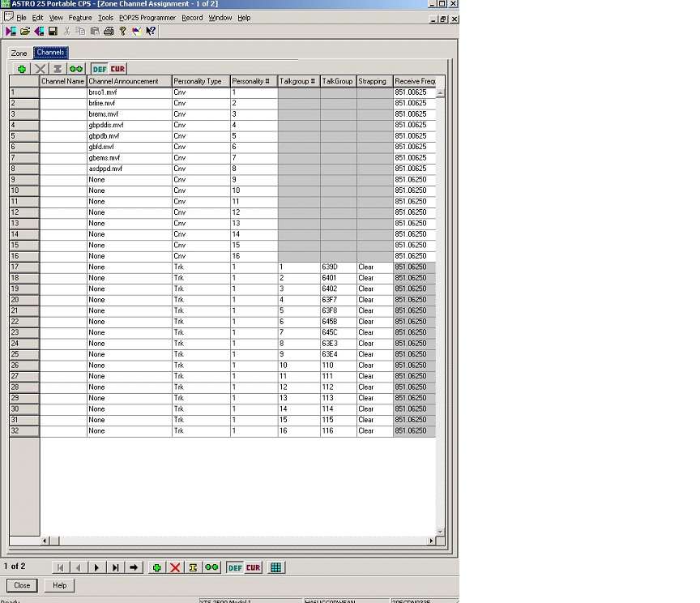Click the document icon left of the File menu
Screen dimensions: 700x603
click(9, 17)
